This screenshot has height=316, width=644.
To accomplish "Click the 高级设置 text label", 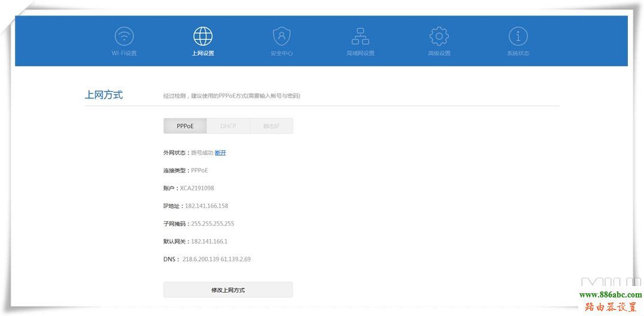I will point(439,53).
